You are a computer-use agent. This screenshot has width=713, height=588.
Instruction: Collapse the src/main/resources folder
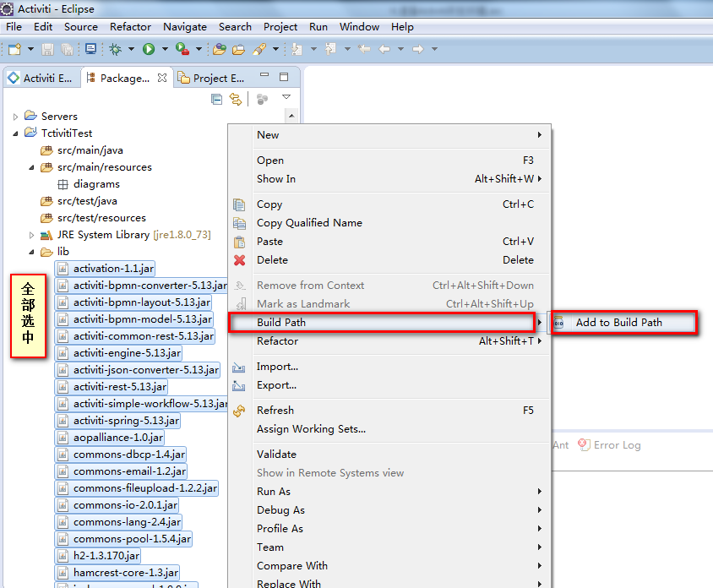pos(31,168)
